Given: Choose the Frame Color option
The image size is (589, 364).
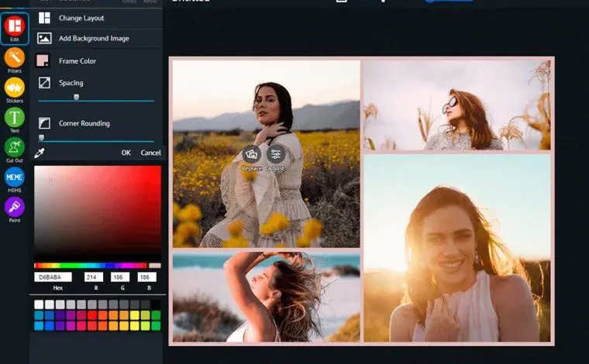Looking at the screenshot, I should 77,60.
